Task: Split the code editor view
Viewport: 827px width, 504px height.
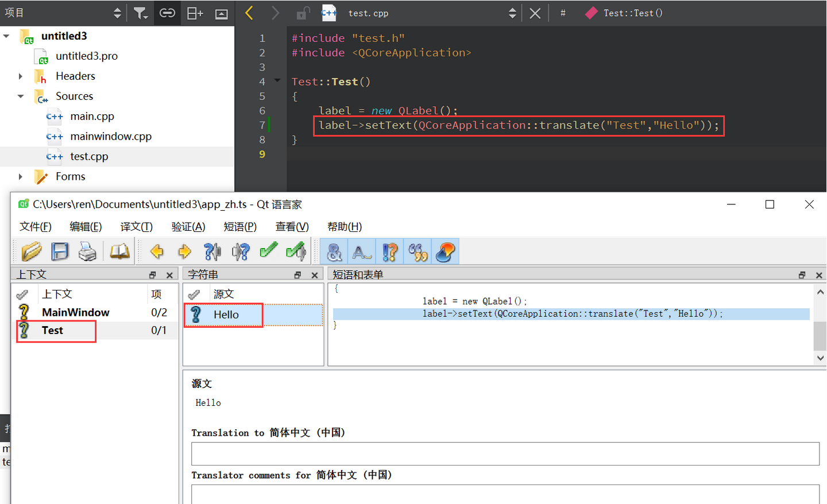Action: click(194, 13)
